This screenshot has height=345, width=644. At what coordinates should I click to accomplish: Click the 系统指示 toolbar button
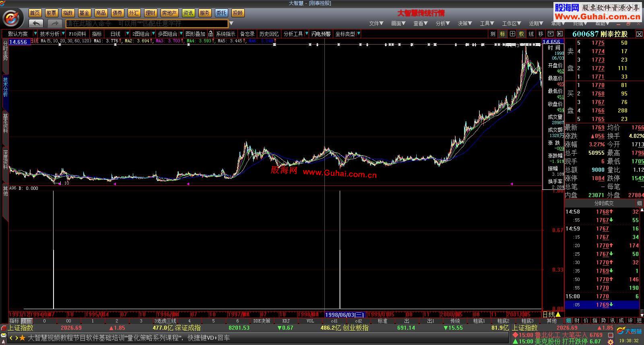[225, 34]
